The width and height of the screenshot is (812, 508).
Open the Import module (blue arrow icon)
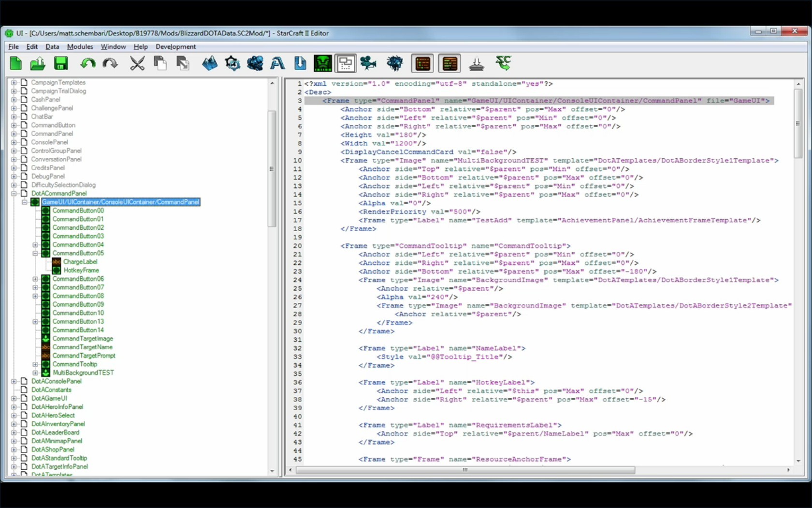pyautogui.click(x=300, y=63)
